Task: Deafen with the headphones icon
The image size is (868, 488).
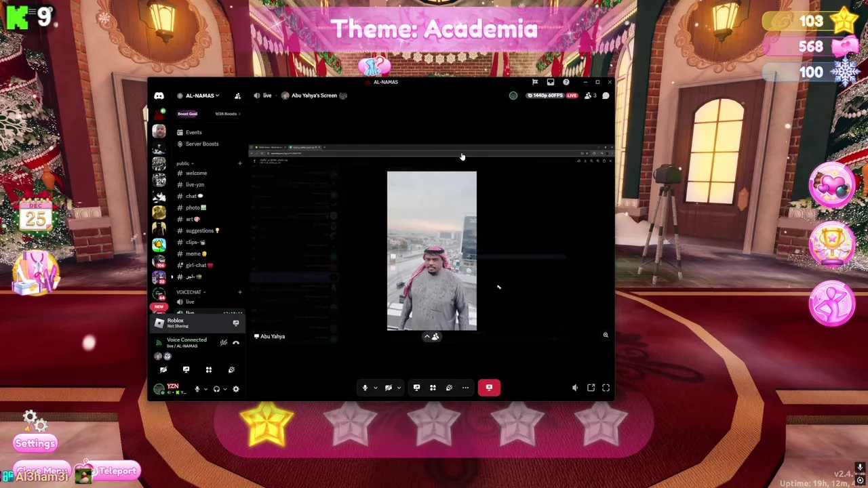Action: [216, 389]
